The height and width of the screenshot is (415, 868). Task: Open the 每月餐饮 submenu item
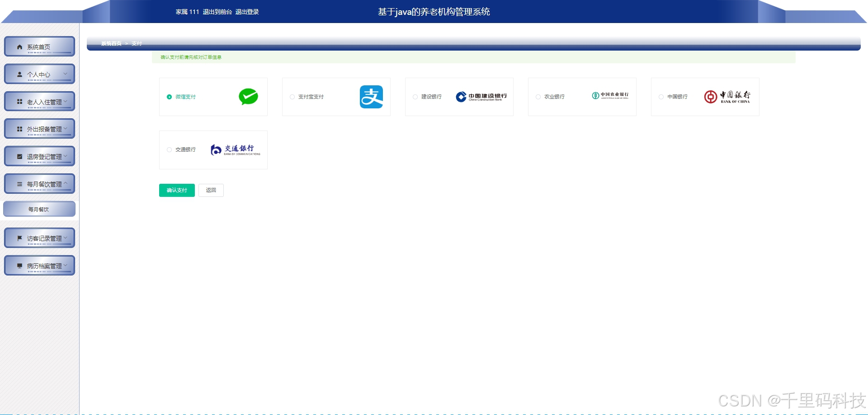click(x=39, y=209)
